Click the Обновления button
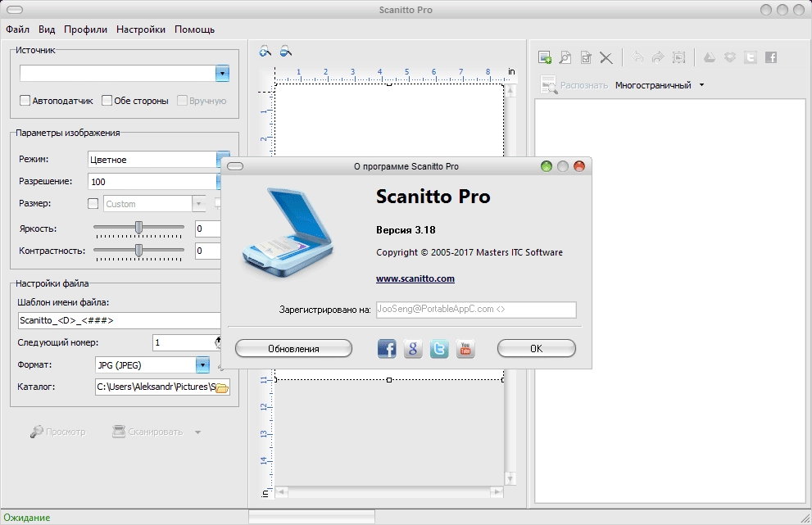 point(293,348)
